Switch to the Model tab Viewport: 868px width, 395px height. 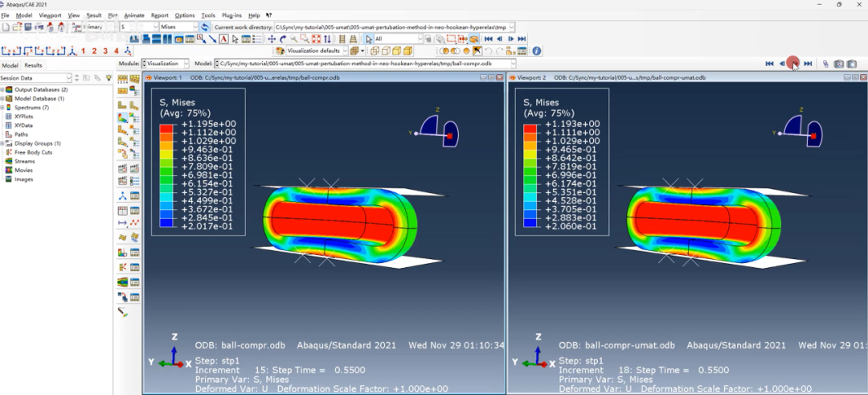pyautogui.click(x=10, y=65)
